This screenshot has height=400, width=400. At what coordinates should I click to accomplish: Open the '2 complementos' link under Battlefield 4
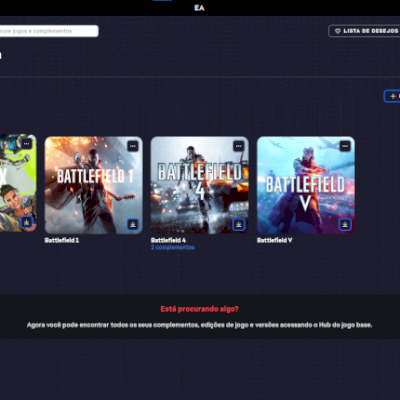tap(173, 247)
